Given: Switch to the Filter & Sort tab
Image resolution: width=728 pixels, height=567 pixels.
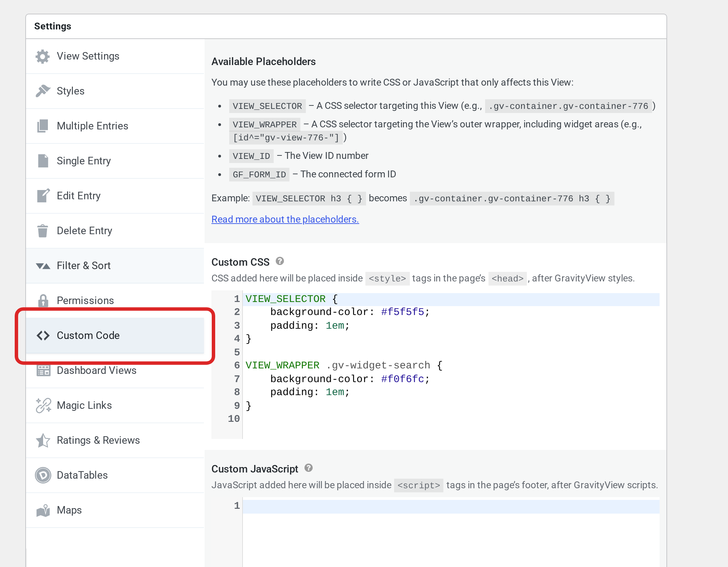Looking at the screenshot, I should coord(115,266).
